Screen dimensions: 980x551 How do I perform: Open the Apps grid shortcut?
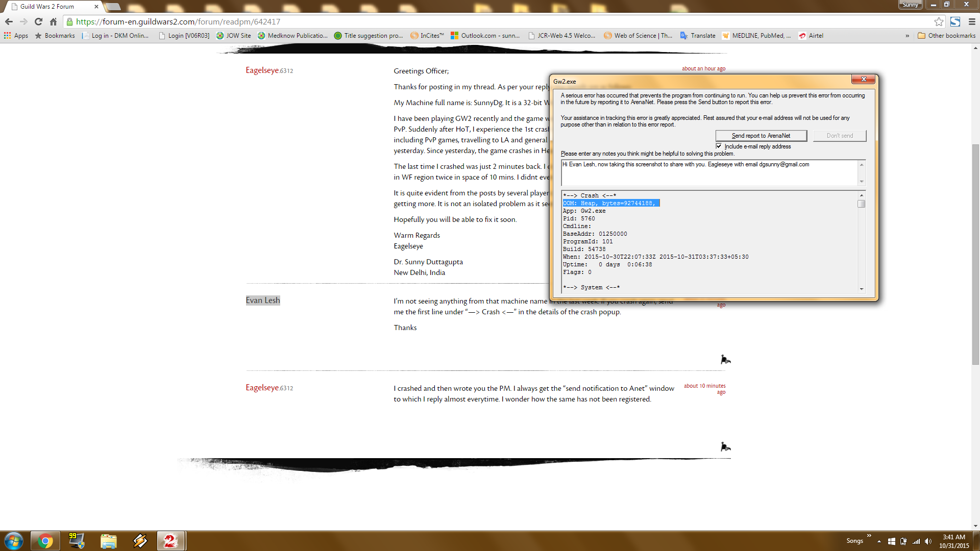click(16, 36)
